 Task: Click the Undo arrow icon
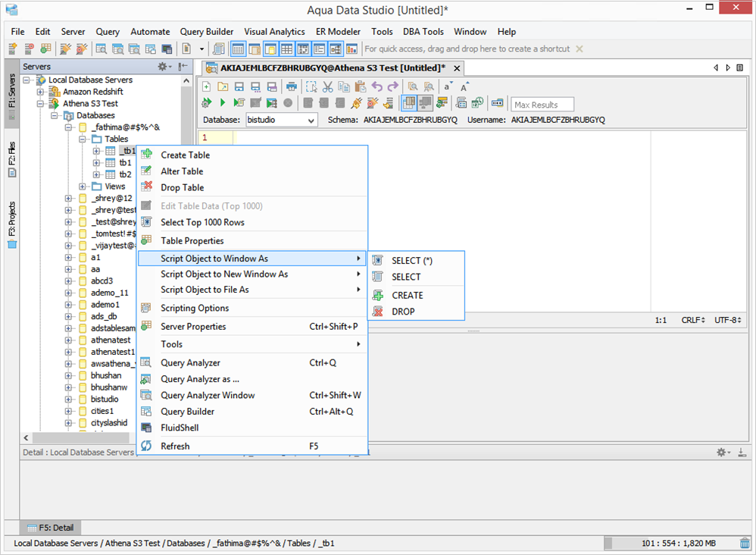[x=377, y=87]
